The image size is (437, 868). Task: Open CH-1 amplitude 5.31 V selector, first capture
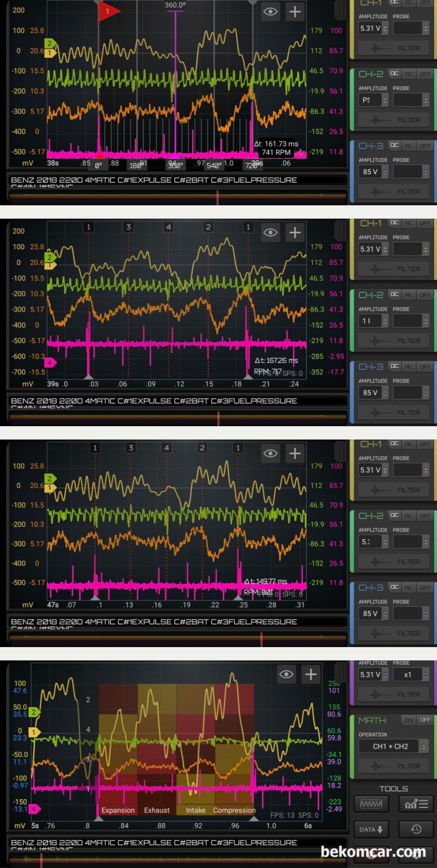(x=373, y=28)
